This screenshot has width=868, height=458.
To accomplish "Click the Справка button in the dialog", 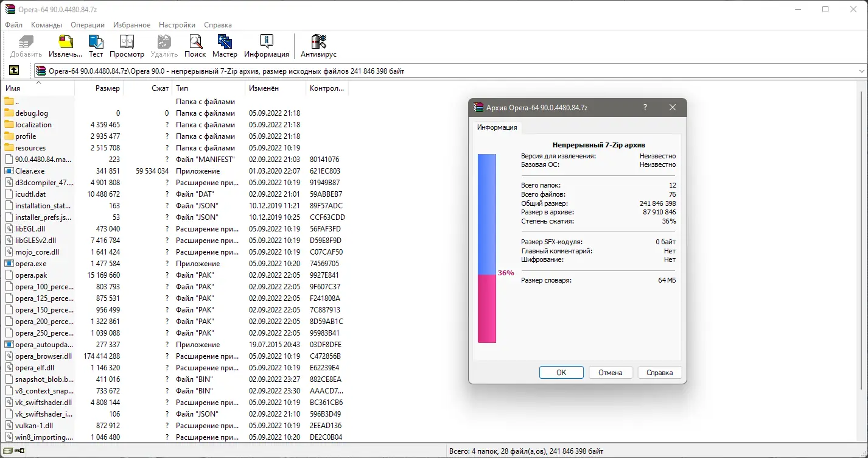I will [x=659, y=372].
